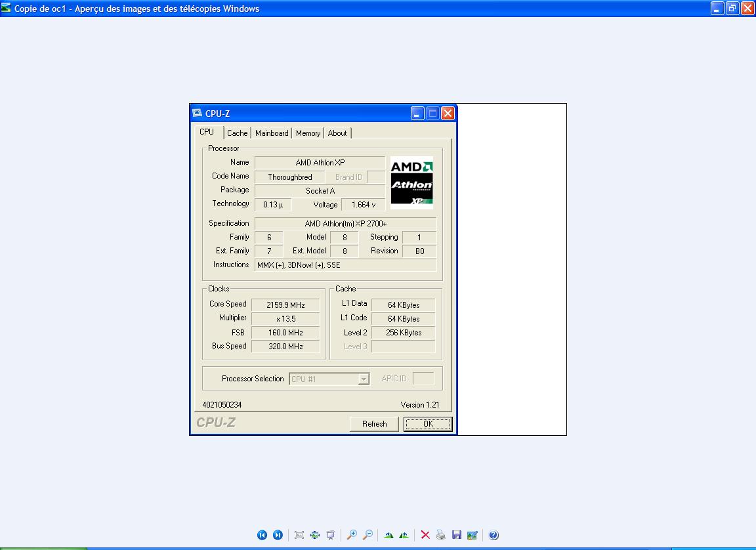The height and width of the screenshot is (550, 756).
Task: Expand the Processor Selection dropdown
Action: (363, 379)
